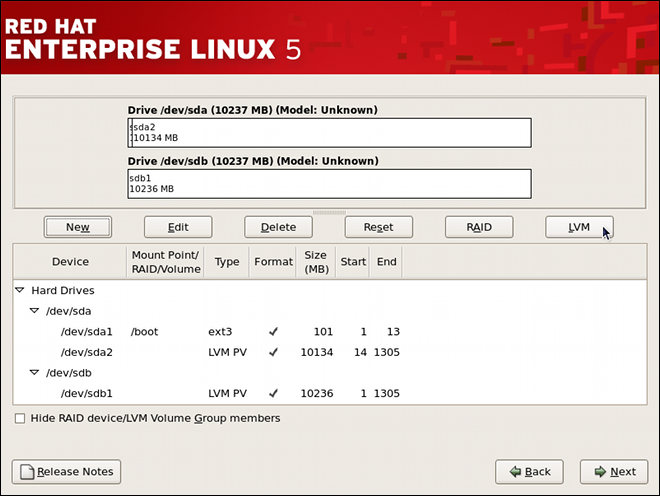Open the RAID configuration button
The image size is (660, 496).
tap(479, 227)
